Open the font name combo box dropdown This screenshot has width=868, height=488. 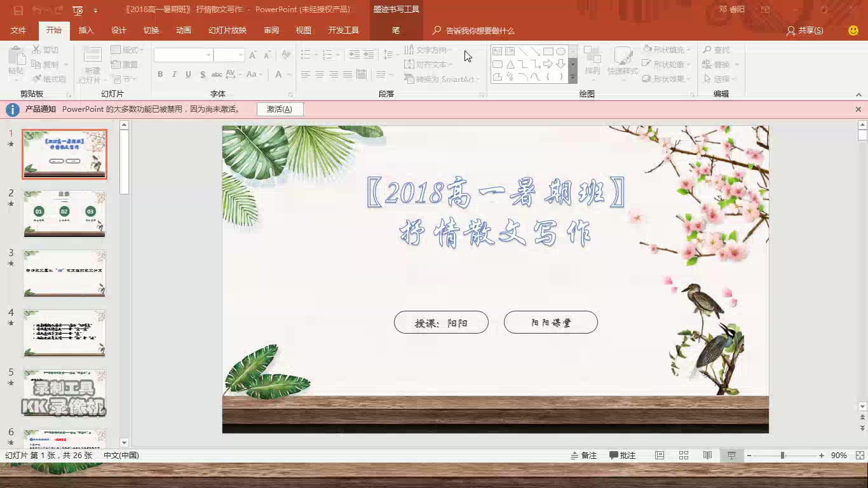(x=208, y=55)
